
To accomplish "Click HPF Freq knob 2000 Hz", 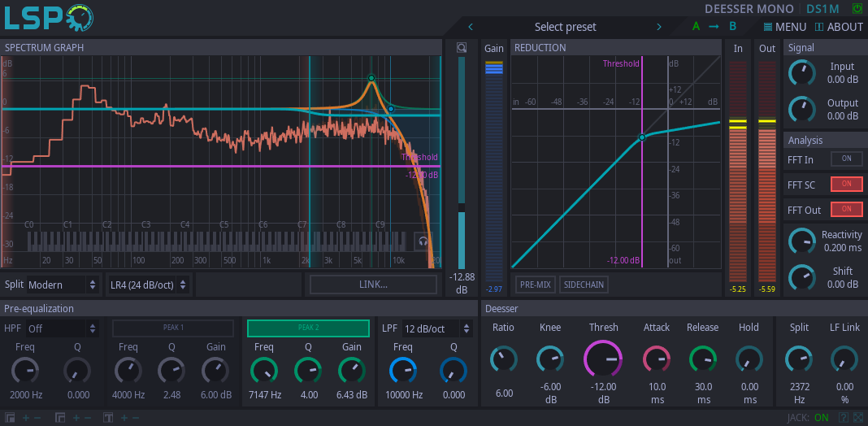I will tap(25, 372).
